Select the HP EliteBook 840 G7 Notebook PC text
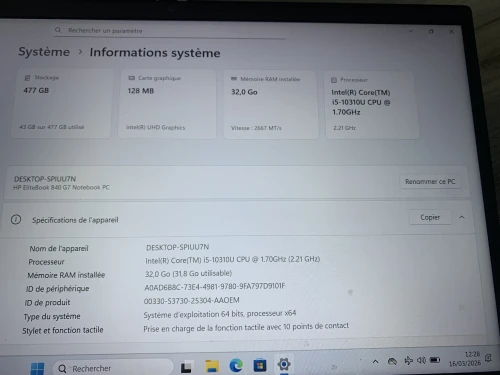Viewport: 500px width, 375px height. pos(61,187)
